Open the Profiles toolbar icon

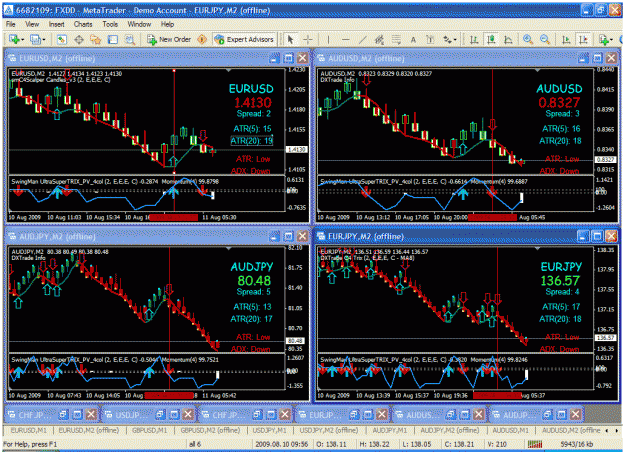point(35,39)
